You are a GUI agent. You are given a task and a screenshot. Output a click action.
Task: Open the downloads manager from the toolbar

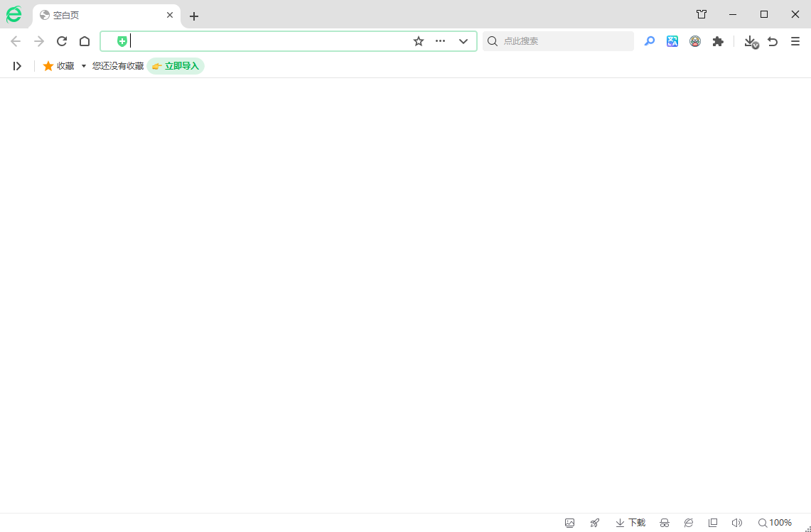point(750,41)
